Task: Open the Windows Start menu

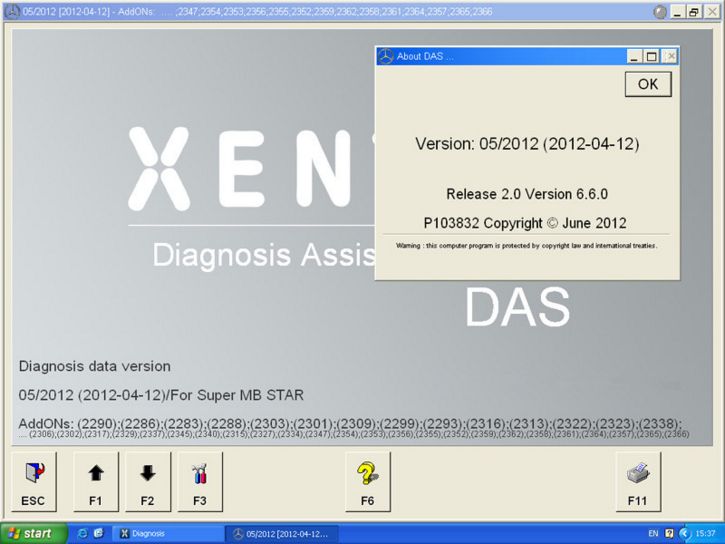Action: pyautogui.click(x=33, y=533)
